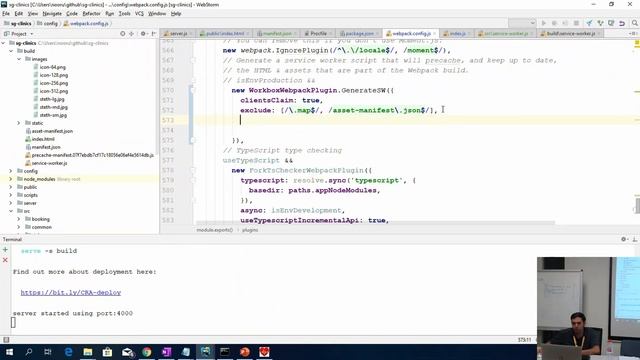Click the config breadcrumb in navigation bar
Viewport: 640px width, 360px height.
(x=47, y=24)
